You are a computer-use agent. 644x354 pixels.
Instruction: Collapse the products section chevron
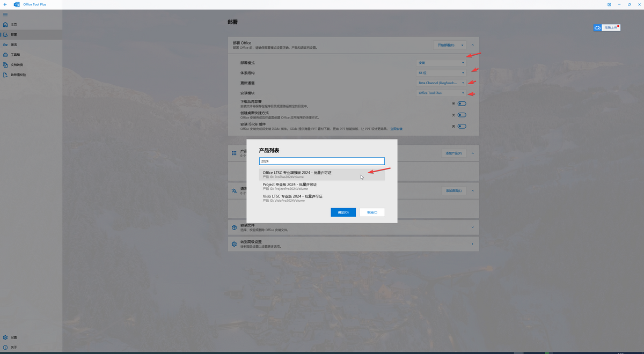[472, 153]
